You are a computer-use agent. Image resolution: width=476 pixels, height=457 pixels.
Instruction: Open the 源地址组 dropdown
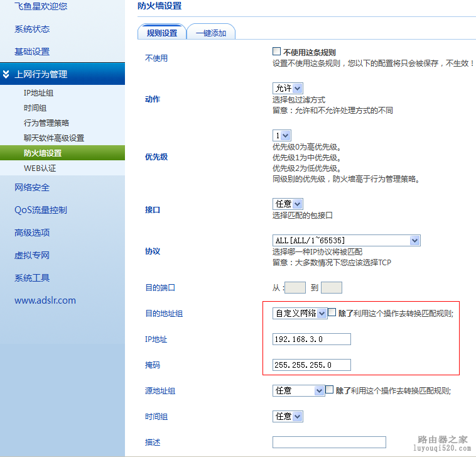(x=298, y=390)
